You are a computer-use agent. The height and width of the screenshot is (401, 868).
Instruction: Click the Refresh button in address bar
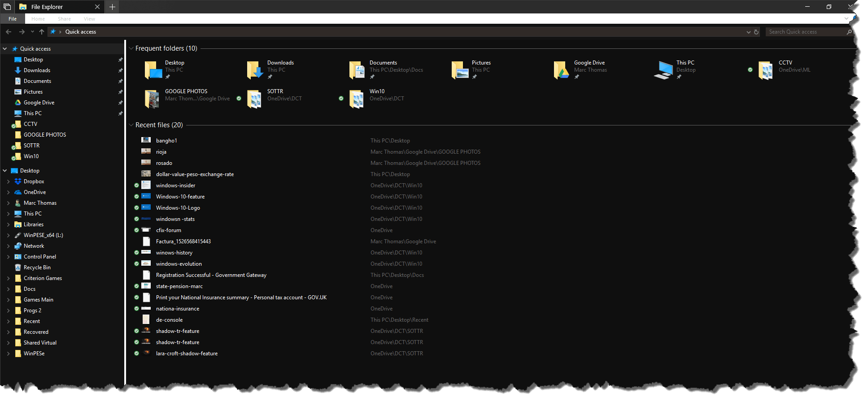coord(756,32)
